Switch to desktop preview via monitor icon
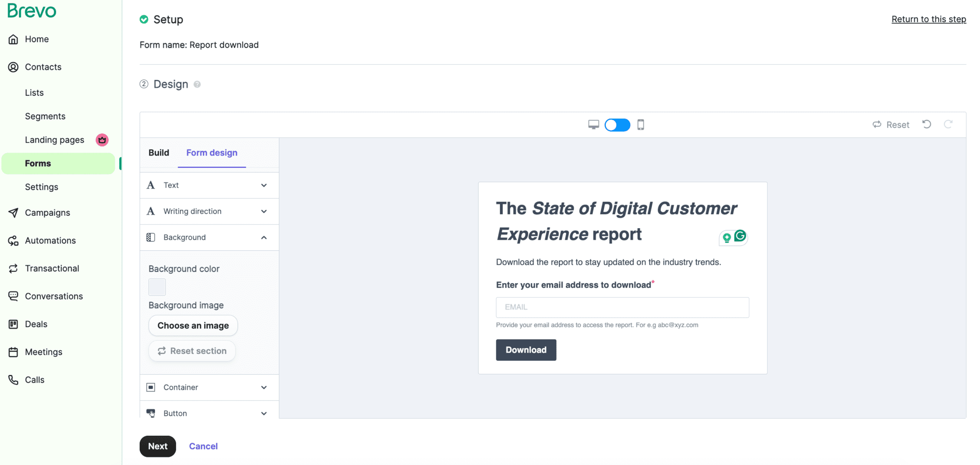The image size is (980, 465). pos(593,124)
